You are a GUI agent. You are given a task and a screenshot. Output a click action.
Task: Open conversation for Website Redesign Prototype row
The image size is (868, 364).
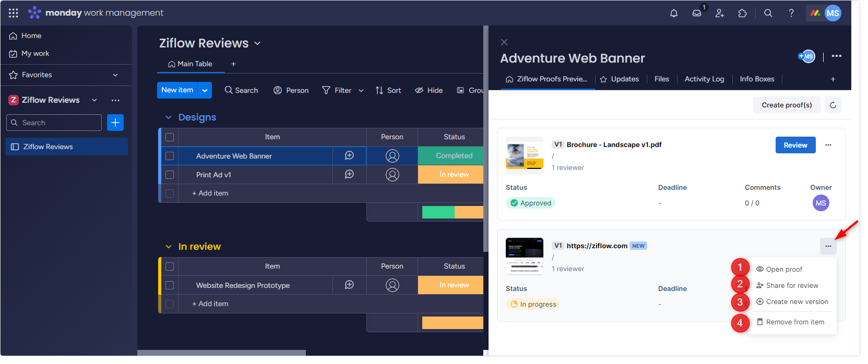(349, 285)
